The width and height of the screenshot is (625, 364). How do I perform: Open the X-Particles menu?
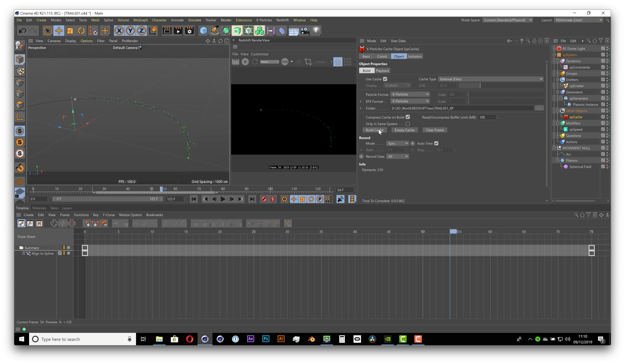(264, 20)
